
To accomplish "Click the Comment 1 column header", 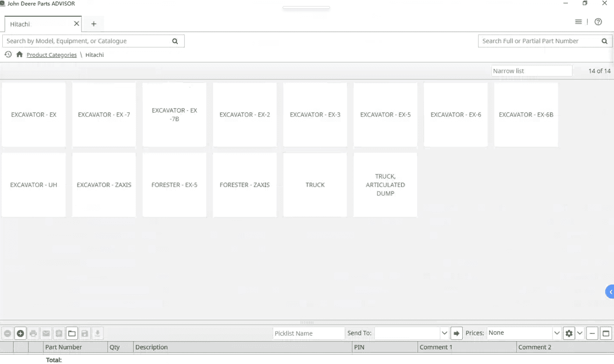I will point(467,347).
